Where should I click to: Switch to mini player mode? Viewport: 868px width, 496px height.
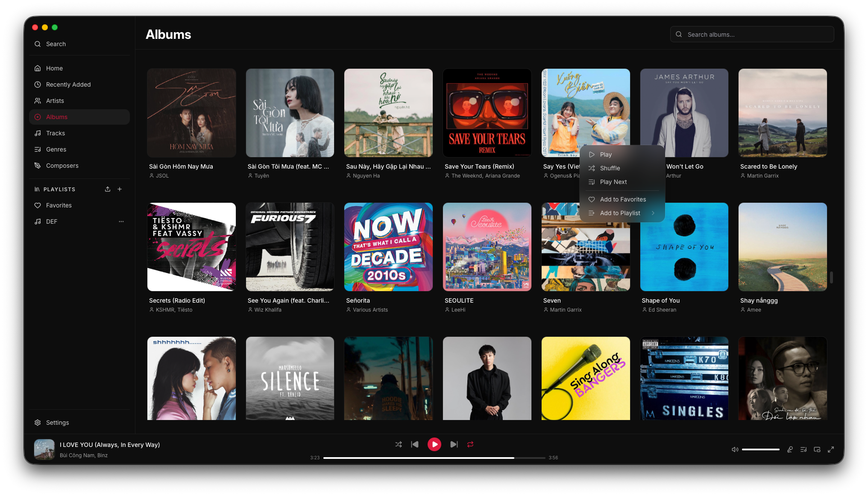pyautogui.click(x=817, y=449)
